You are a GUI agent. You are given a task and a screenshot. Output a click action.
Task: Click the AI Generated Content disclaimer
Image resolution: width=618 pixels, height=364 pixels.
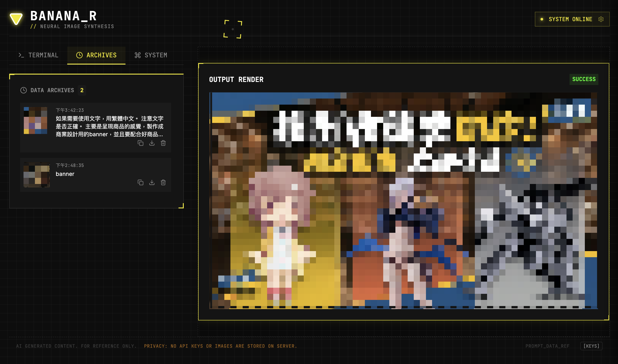(x=76, y=346)
